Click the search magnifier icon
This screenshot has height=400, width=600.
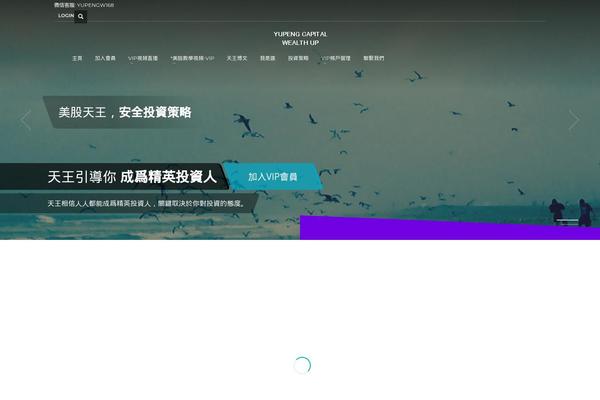click(x=81, y=16)
